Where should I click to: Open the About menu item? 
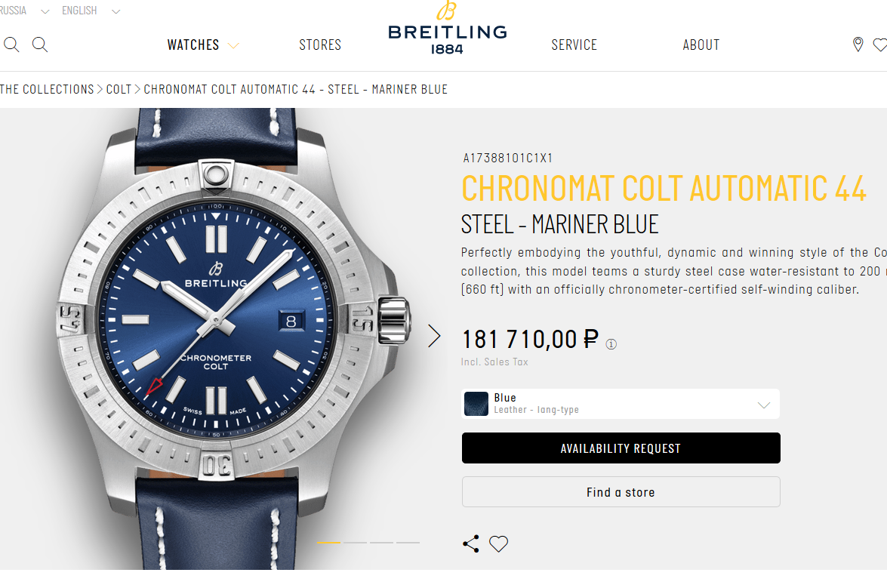coord(701,45)
